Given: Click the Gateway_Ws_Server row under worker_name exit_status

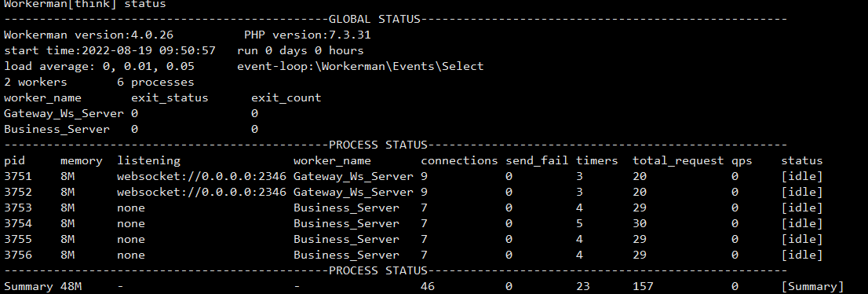Looking at the screenshot, I should [x=130, y=114].
